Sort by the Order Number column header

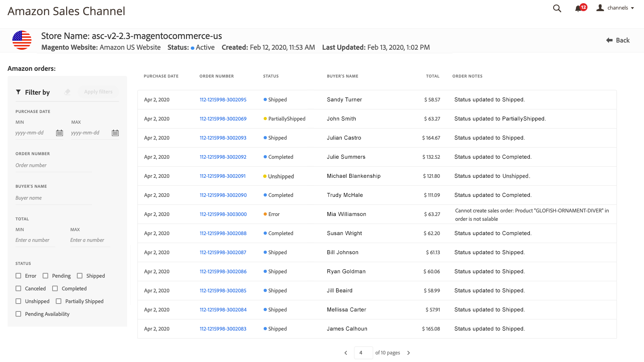[217, 76]
